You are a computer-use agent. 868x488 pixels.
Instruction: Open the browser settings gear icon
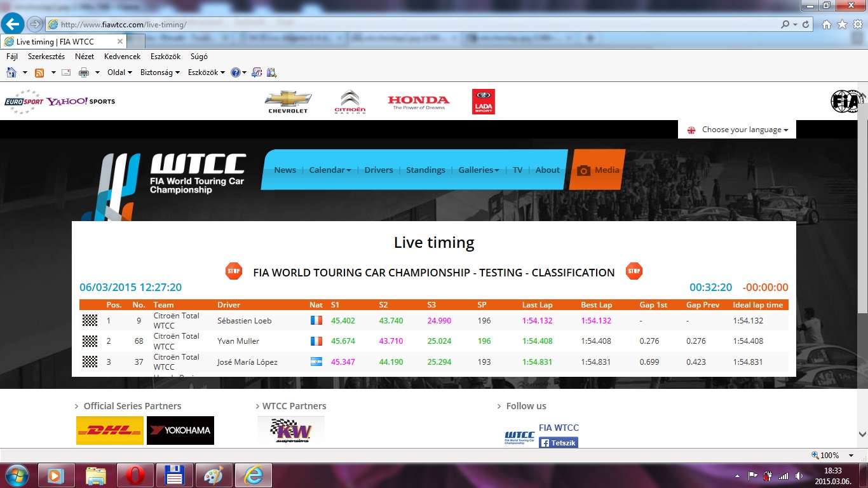pos(857,24)
